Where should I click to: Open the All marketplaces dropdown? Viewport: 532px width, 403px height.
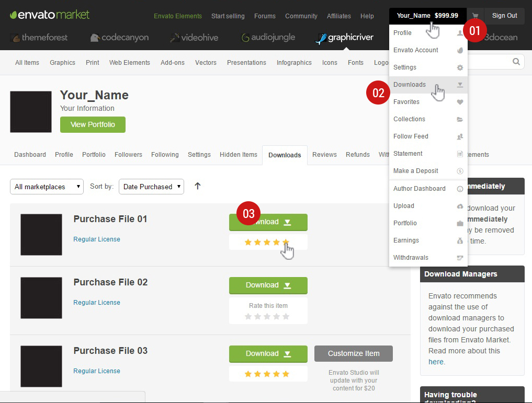[47, 187]
